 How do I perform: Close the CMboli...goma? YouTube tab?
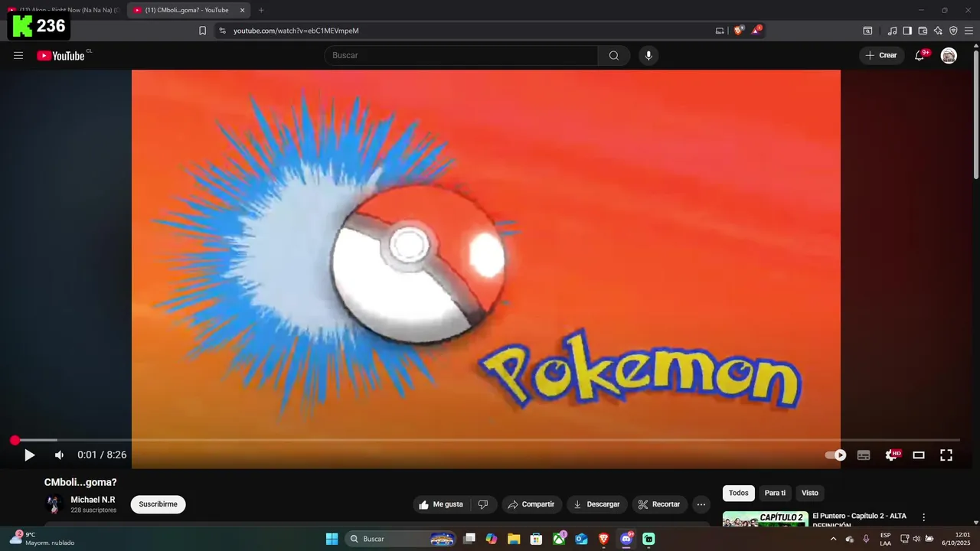(x=243, y=10)
